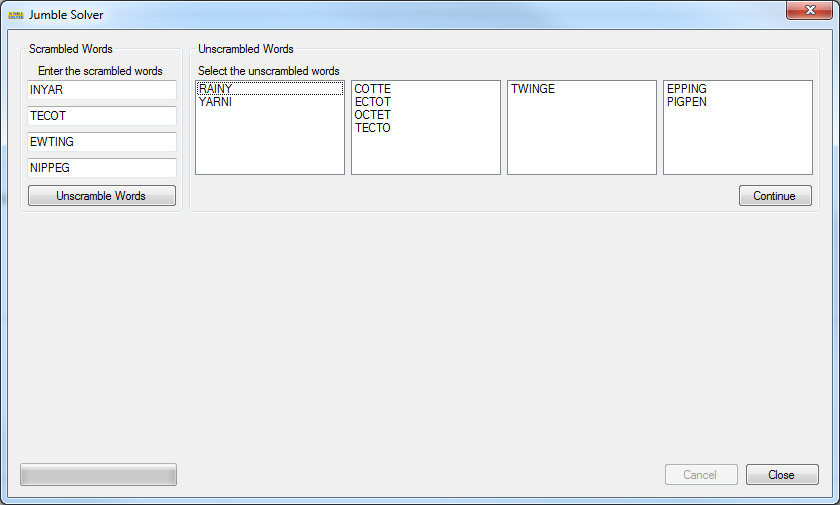840x505 pixels.
Task: Click the Close button at bottom right
Action: 782,475
